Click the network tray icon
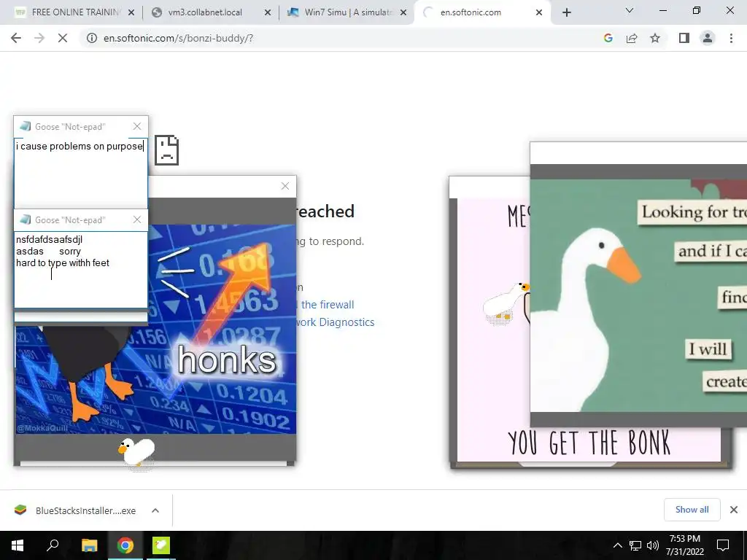 click(635, 545)
